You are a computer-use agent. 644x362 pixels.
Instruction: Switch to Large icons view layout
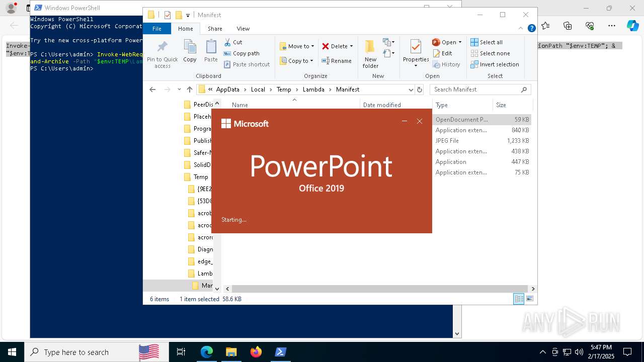click(529, 299)
